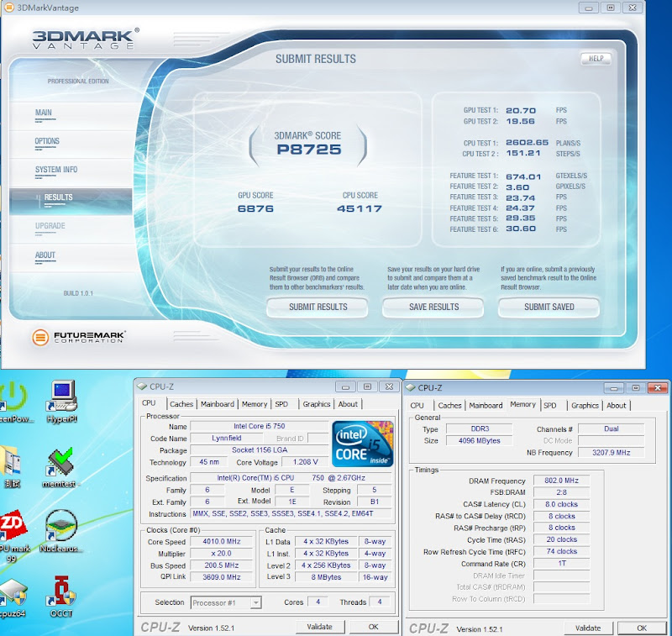Screen dimensions: 672x636
Task: Open SYSTEM INFO in 3DMark sidebar
Action: pos(56,170)
